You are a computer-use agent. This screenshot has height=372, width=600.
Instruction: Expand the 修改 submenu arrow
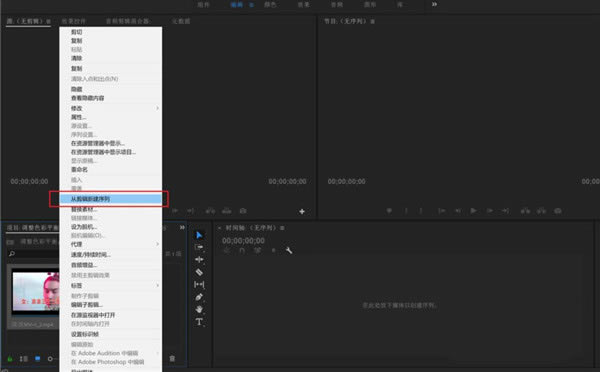[x=157, y=108]
